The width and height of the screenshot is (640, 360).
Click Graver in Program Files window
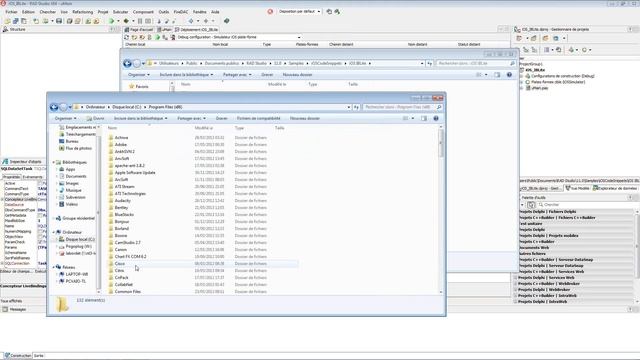[222, 118]
